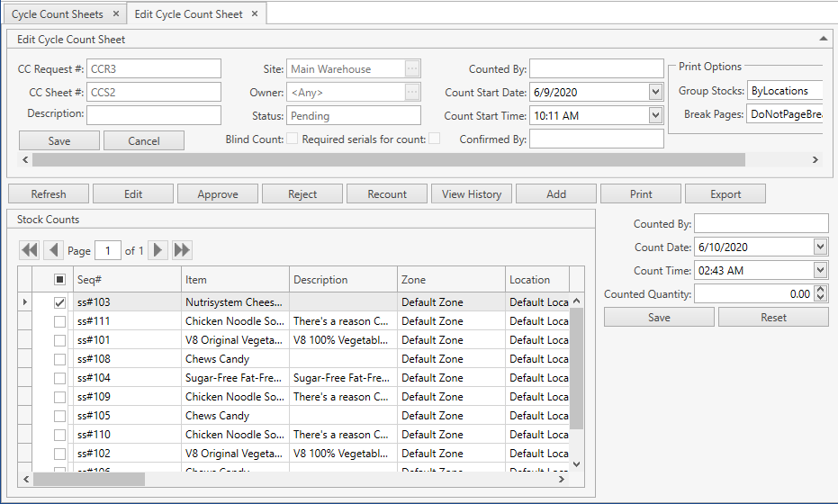Open the Site lookup ellipsis button
The height and width of the screenshot is (504, 838).
coord(412,69)
